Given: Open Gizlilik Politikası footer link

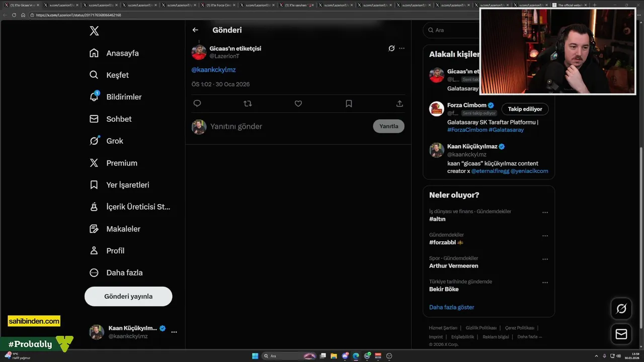Looking at the screenshot, I should click(481, 328).
